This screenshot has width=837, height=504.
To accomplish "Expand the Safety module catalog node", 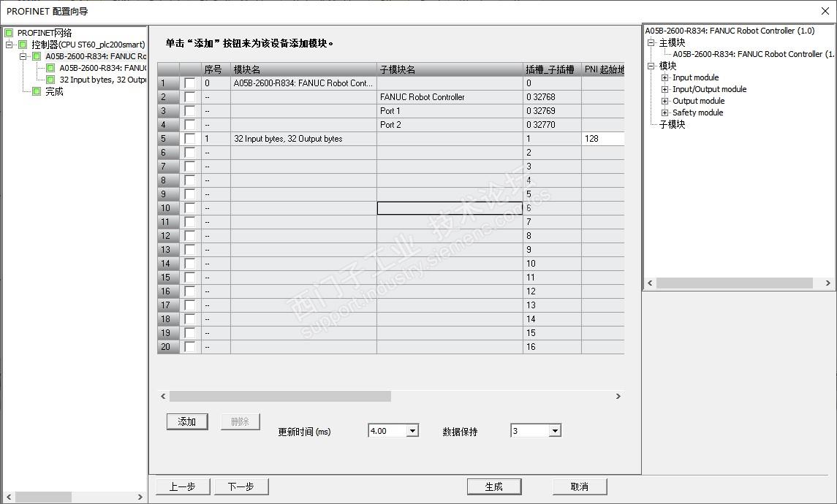I will (x=664, y=112).
